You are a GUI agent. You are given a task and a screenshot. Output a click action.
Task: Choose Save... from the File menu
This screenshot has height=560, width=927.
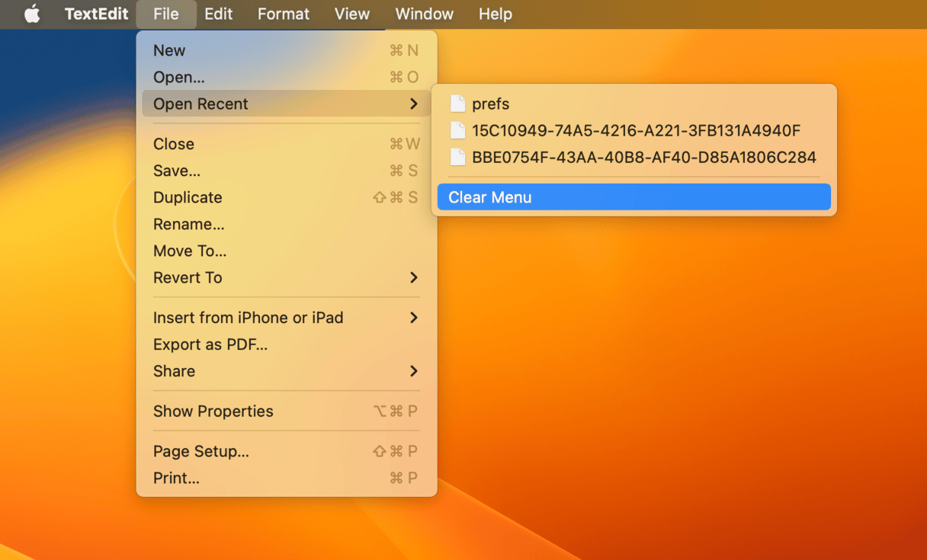pyautogui.click(x=287, y=171)
